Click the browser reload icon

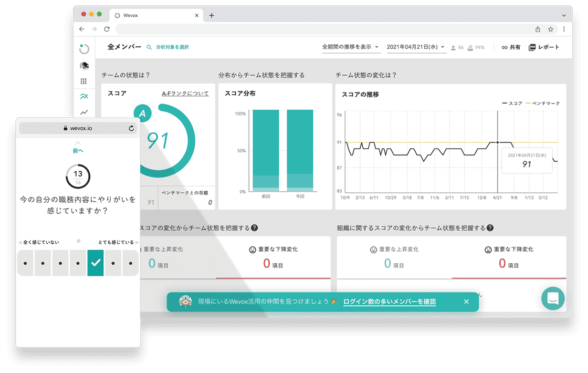click(107, 29)
